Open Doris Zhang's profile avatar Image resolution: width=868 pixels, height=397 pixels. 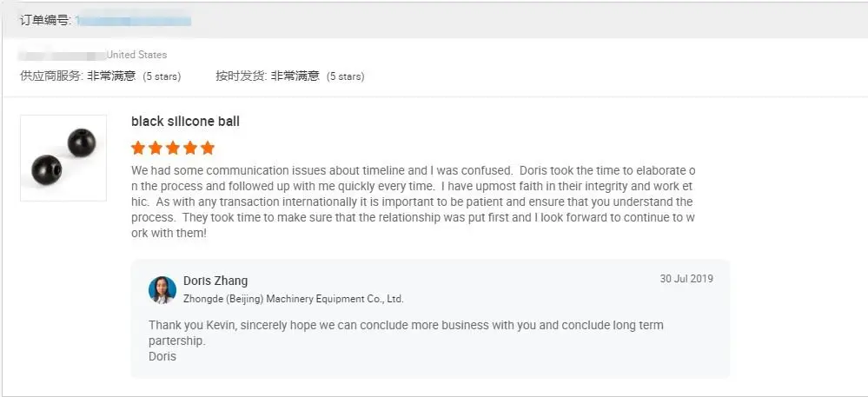pos(162,289)
